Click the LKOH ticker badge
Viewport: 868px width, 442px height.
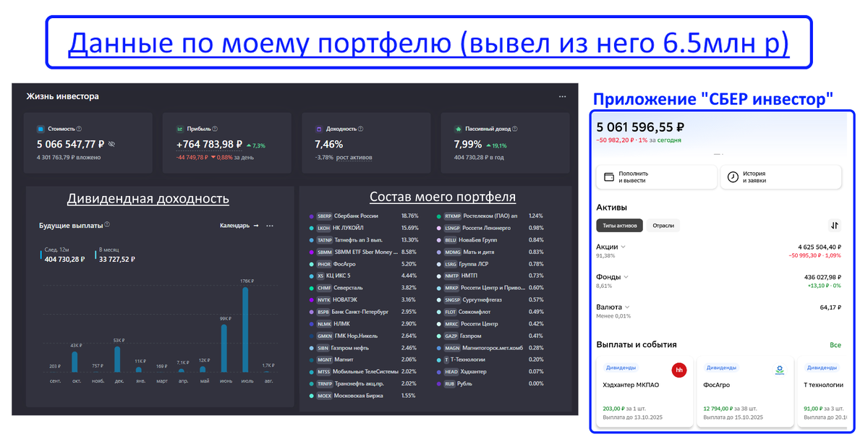324,228
